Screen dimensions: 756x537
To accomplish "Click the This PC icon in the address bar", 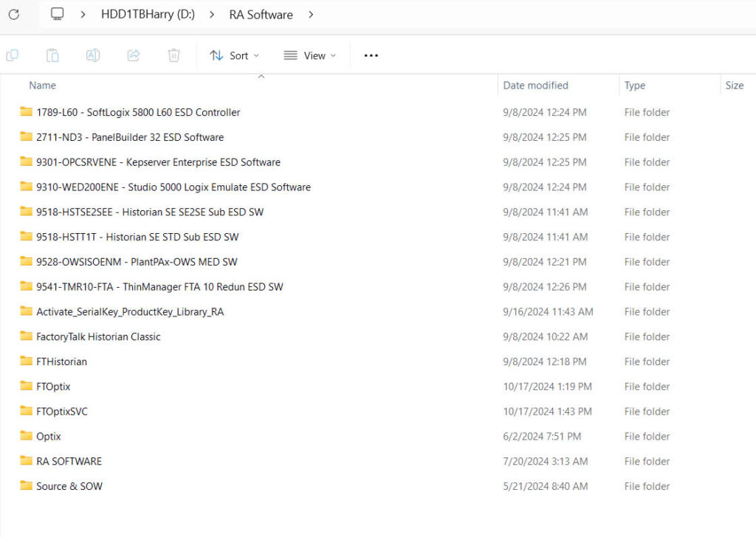I will 56,14.
